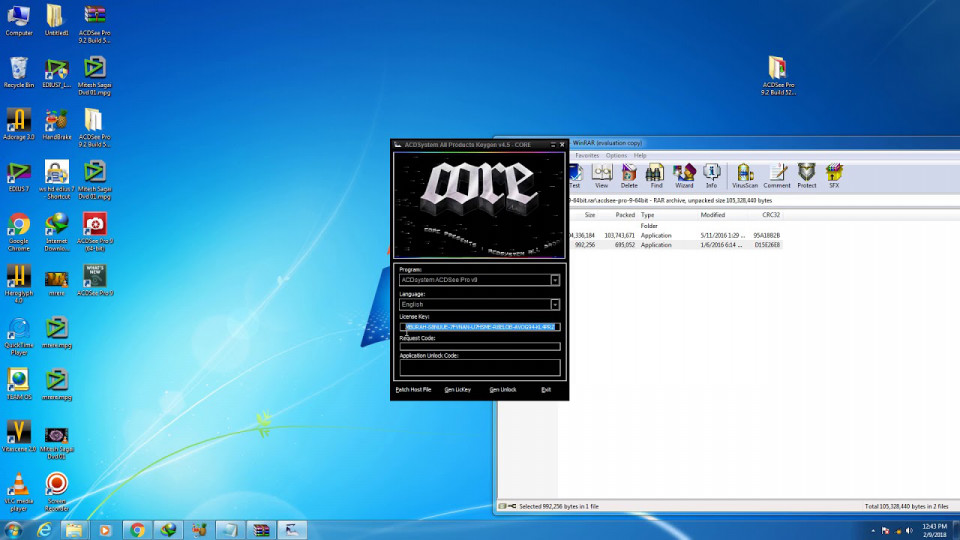Image resolution: width=960 pixels, height=540 pixels.
Task: Click the Protect icon in WinRAR toolbar
Action: 806,176
